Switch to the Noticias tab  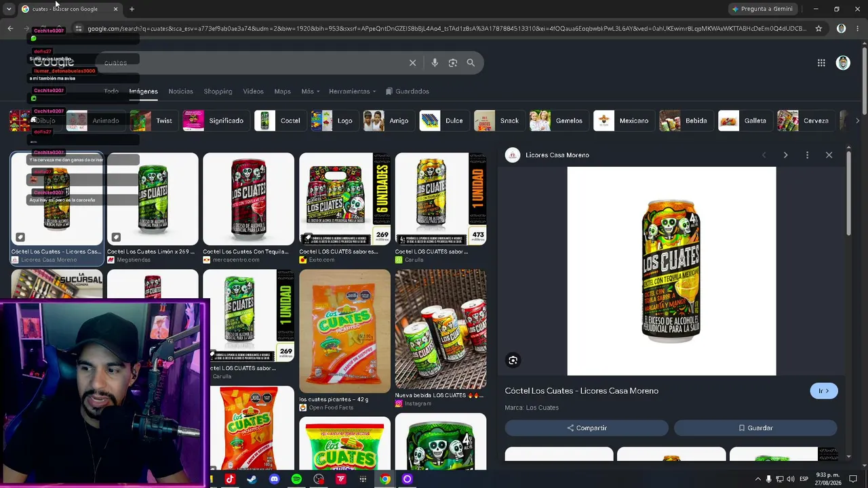point(180,91)
